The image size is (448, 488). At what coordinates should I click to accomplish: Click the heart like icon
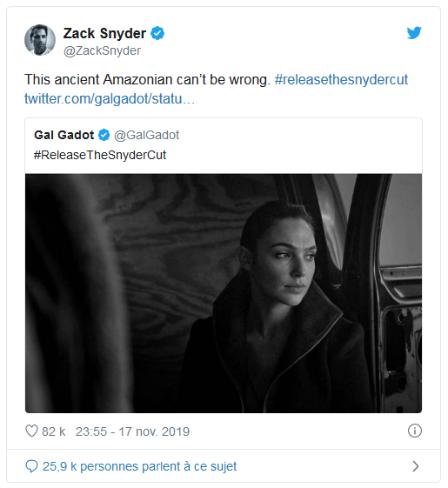pyautogui.click(x=31, y=431)
